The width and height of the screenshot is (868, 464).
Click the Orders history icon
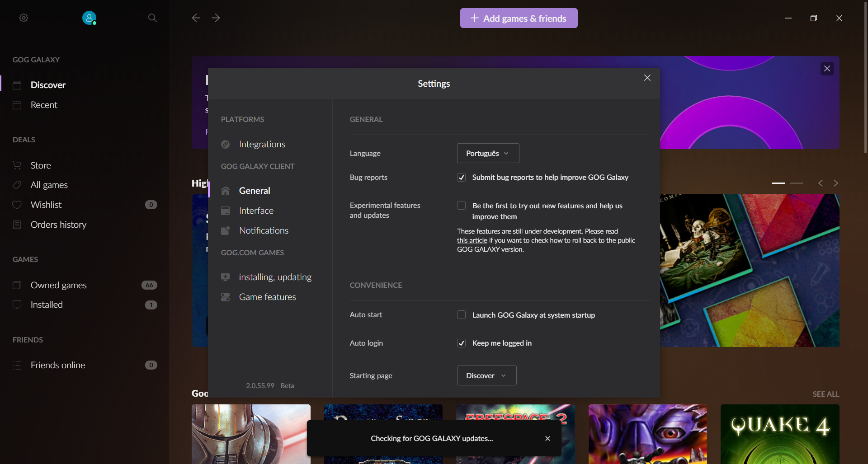pyautogui.click(x=17, y=225)
